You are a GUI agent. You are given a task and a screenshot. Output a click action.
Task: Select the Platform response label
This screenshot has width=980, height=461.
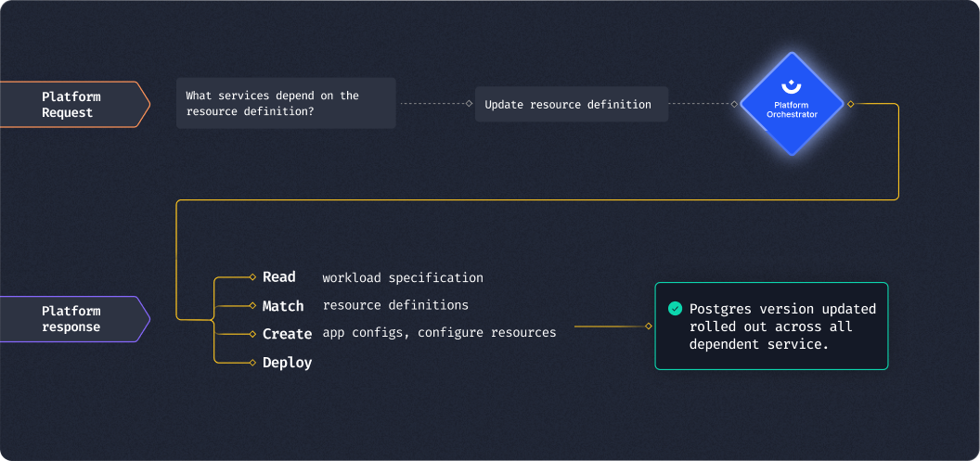pyautogui.click(x=71, y=319)
